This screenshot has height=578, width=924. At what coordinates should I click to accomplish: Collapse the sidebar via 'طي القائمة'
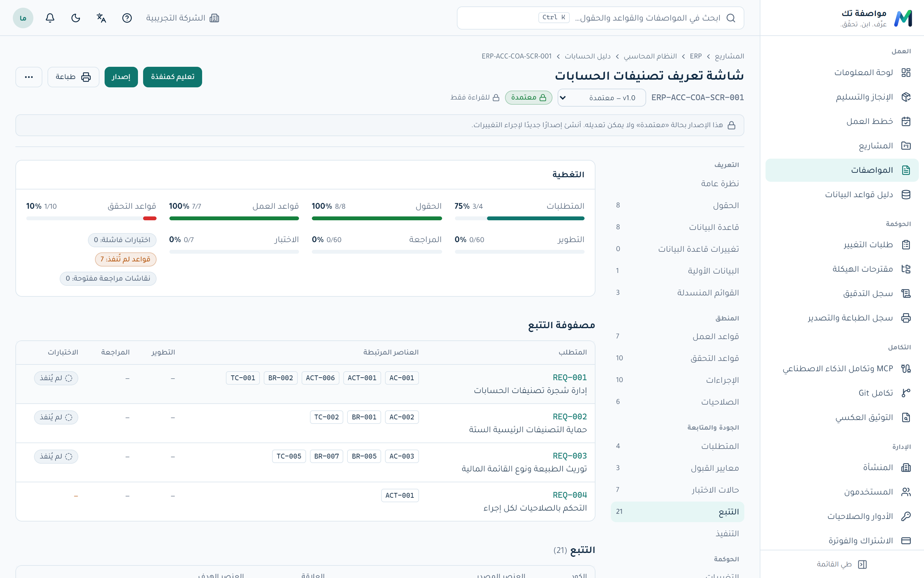[x=842, y=564]
